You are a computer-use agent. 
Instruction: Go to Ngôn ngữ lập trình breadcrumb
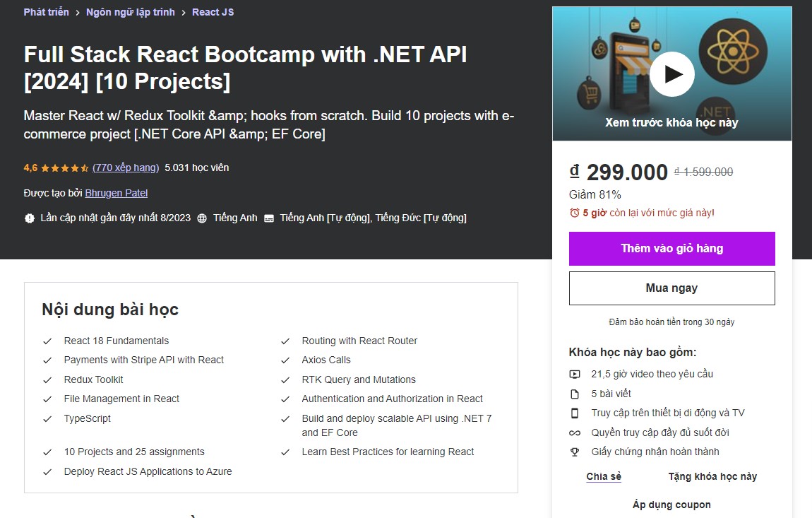tap(131, 12)
